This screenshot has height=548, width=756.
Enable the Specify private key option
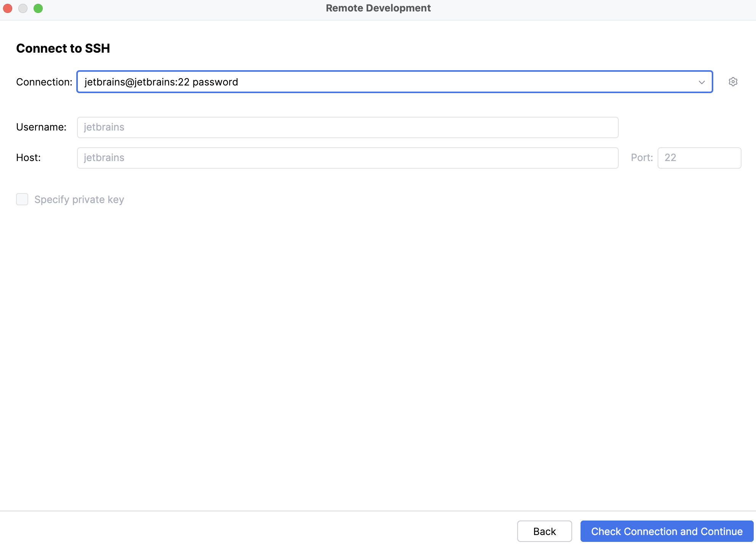point(22,199)
